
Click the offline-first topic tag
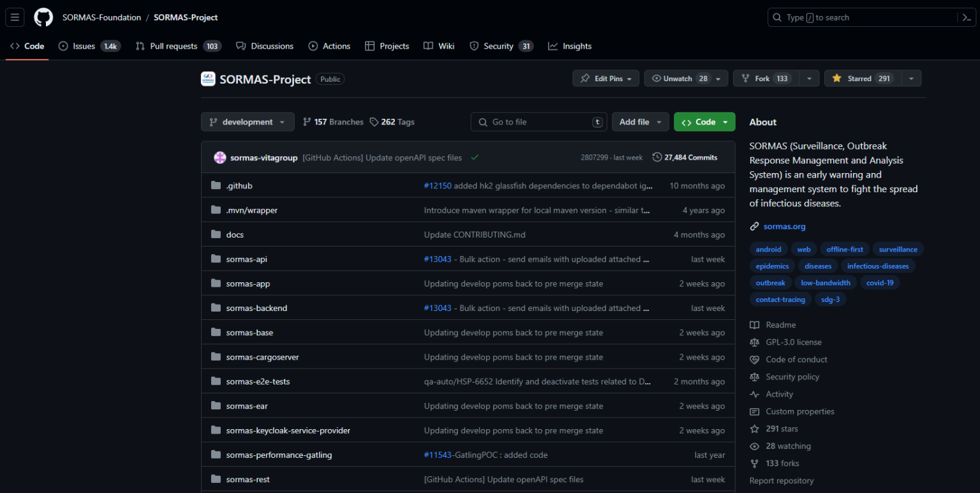tap(845, 250)
